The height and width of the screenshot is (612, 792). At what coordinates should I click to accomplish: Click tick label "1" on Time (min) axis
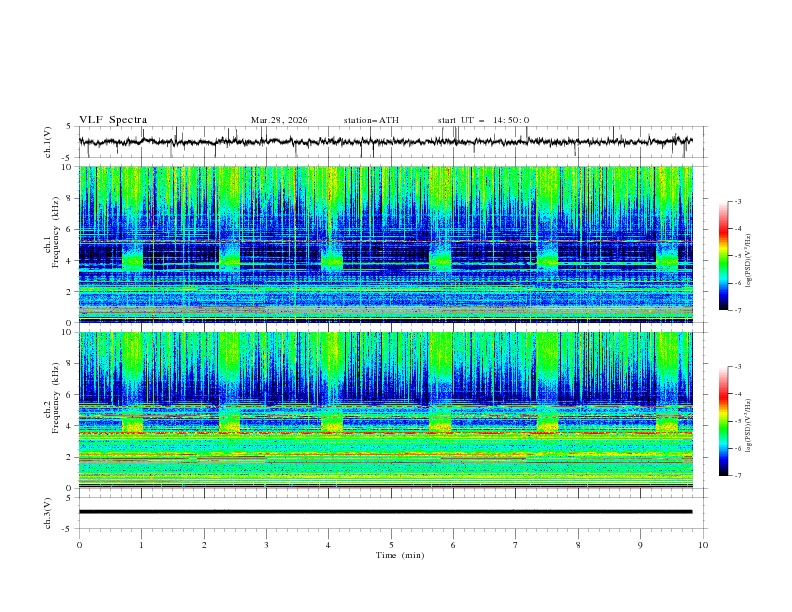[142, 545]
